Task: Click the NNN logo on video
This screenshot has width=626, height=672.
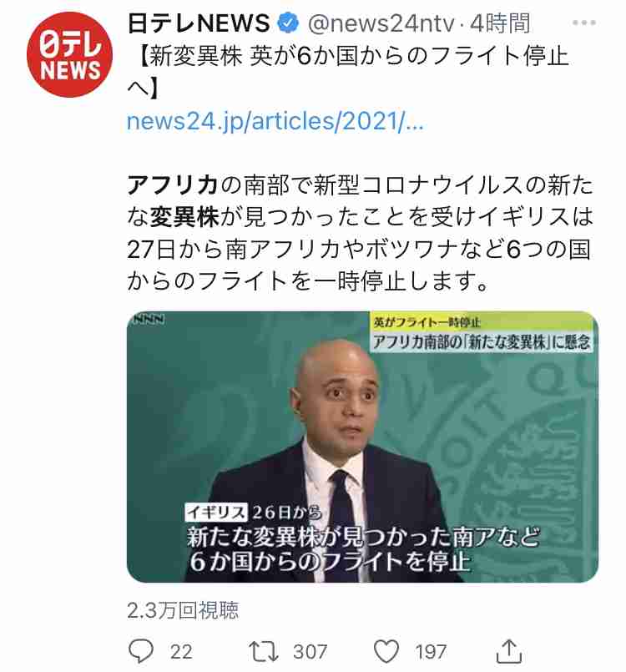Action: [x=149, y=319]
